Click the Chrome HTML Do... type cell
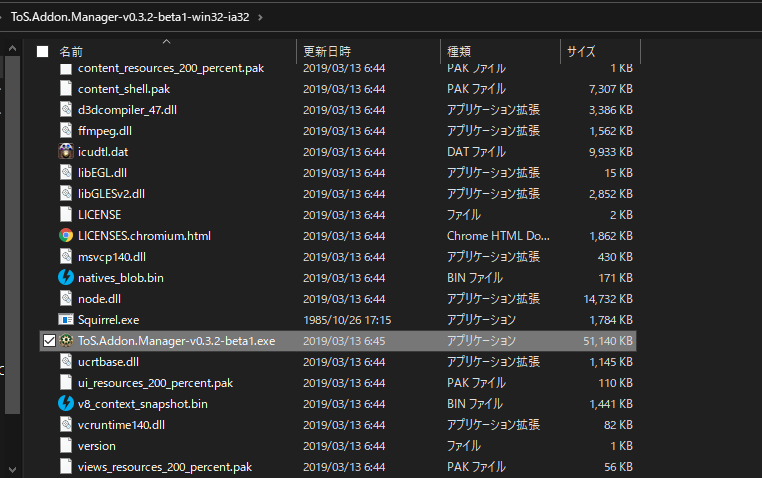The height and width of the screenshot is (478, 762). pyautogui.click(x=498, y=236)
